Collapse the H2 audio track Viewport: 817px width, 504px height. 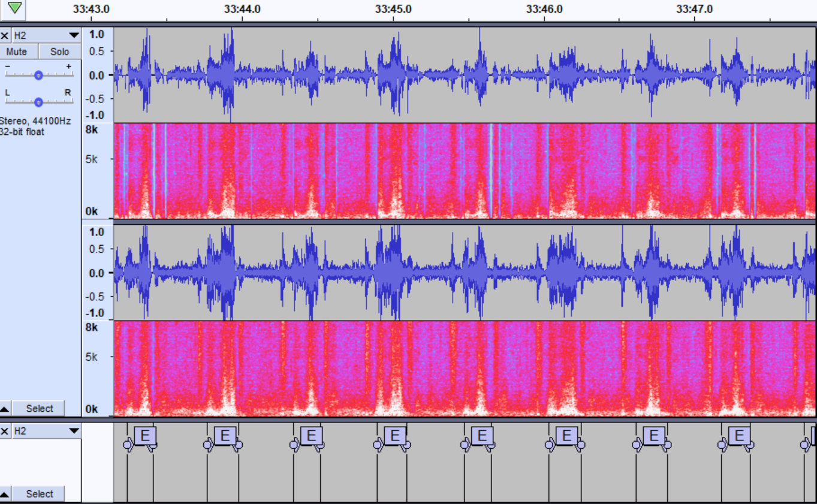coord(5,409)
